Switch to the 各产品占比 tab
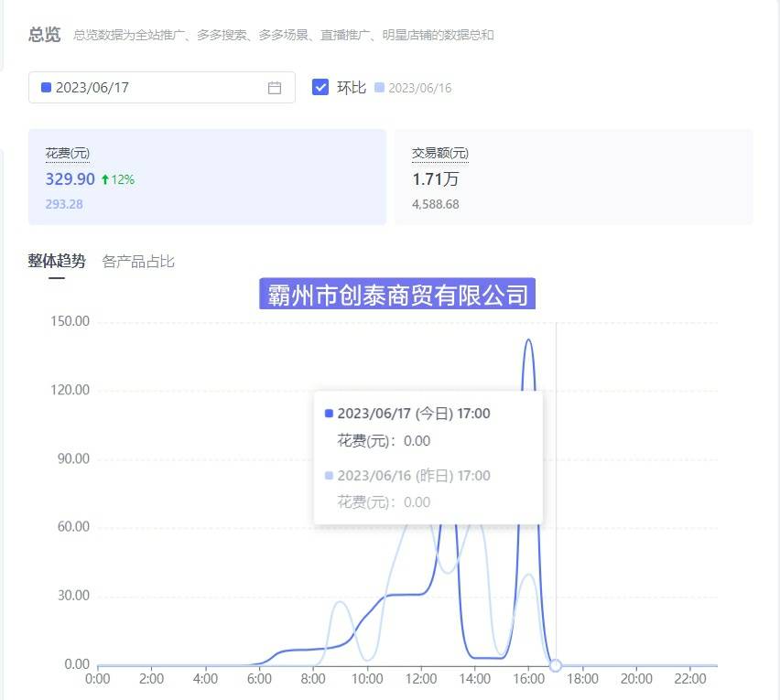 tap(138, 262)
